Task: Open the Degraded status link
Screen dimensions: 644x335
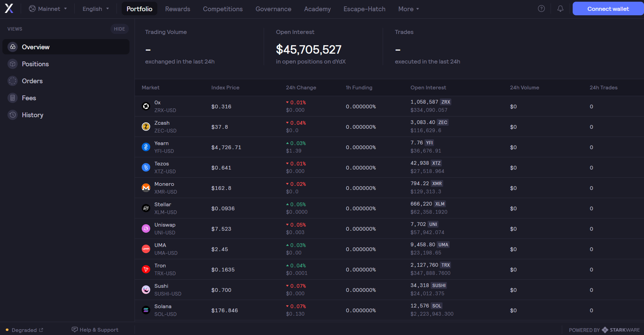Action: pos(24,330)
